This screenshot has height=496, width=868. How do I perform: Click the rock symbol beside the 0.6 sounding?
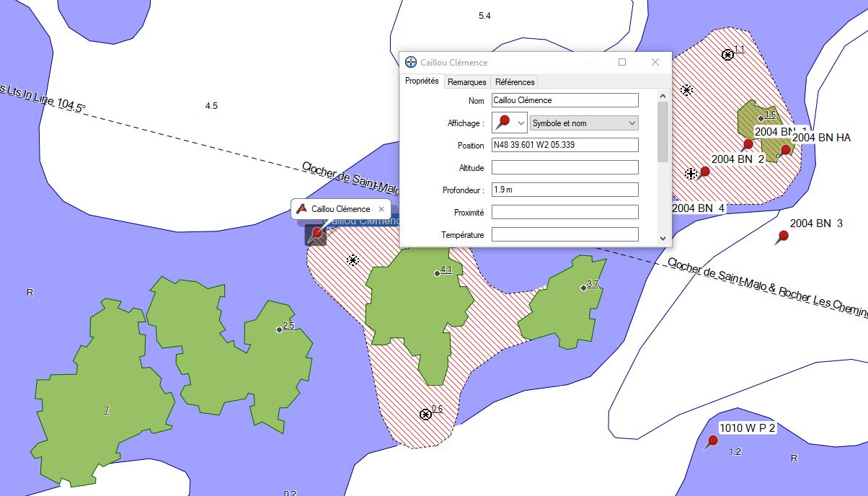click(425, 415)
